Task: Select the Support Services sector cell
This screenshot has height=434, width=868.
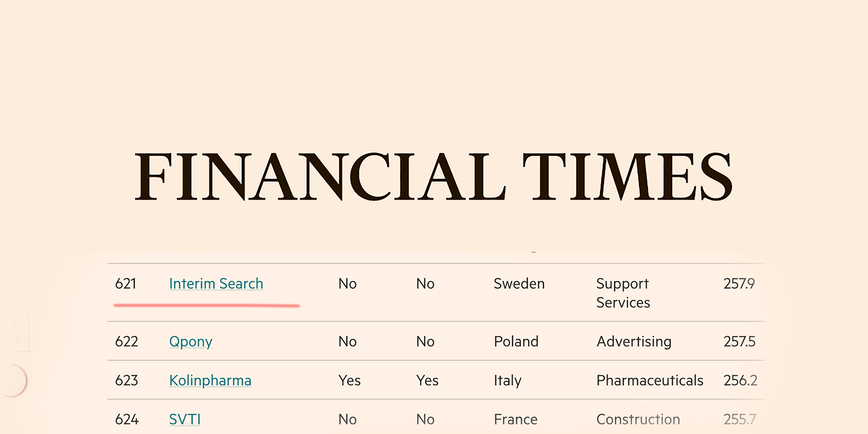Action: click(x=623, y=293)
